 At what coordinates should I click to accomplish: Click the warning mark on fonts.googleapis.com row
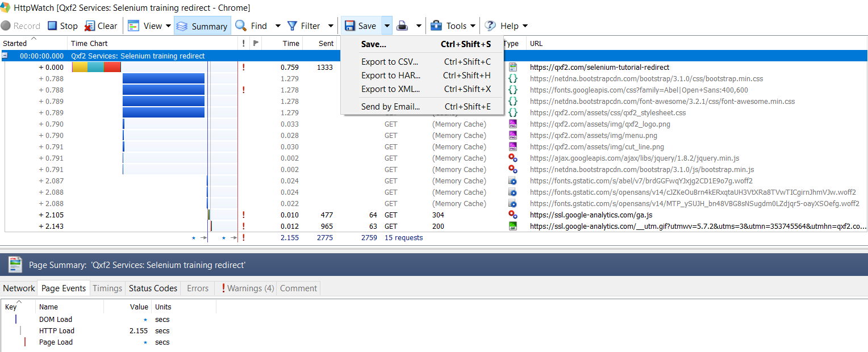[244, 90]
